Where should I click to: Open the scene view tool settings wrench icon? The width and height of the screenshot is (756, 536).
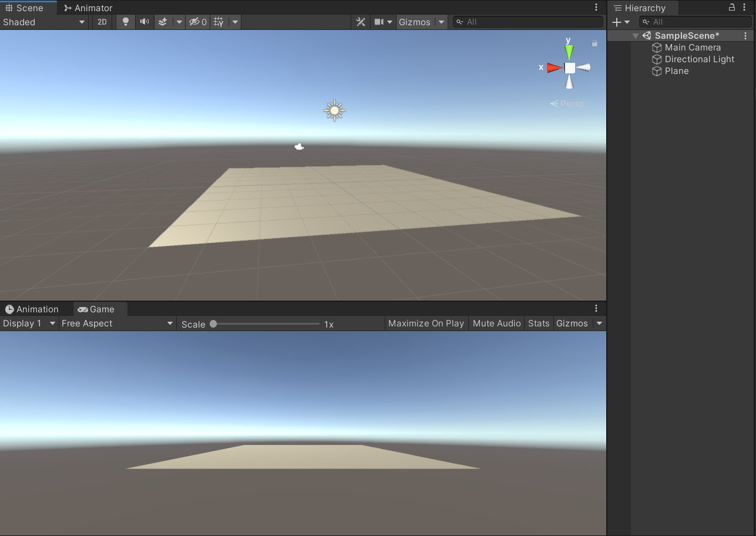(361, 22)
